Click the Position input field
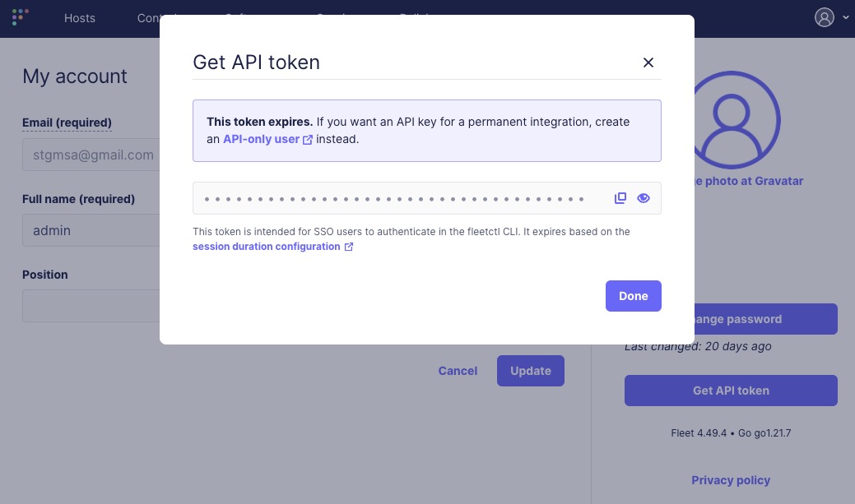This screenshot has width=855, height=504. [x=92, y=306]
